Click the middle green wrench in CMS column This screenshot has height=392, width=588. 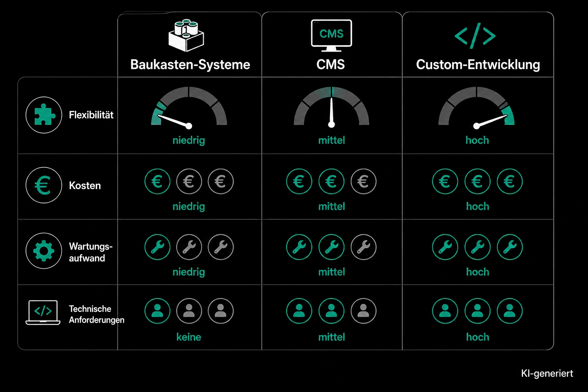[x=332, y=247]
